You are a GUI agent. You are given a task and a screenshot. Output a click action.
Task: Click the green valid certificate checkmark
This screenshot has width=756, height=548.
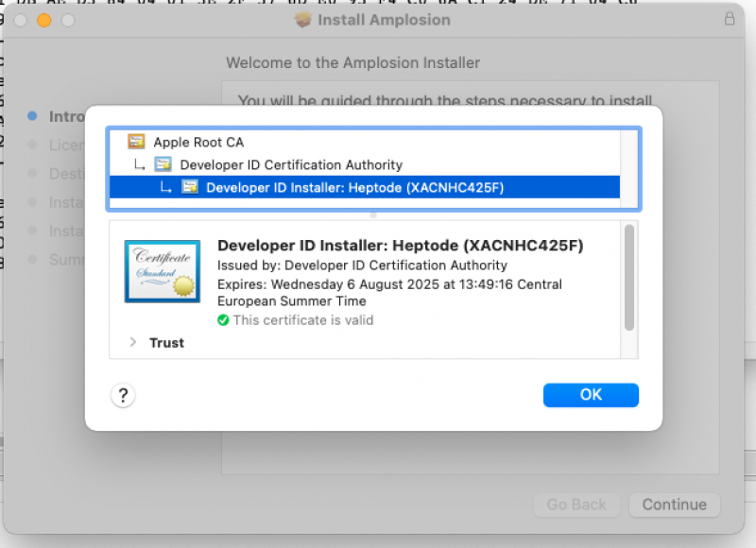tap(223, 320)
